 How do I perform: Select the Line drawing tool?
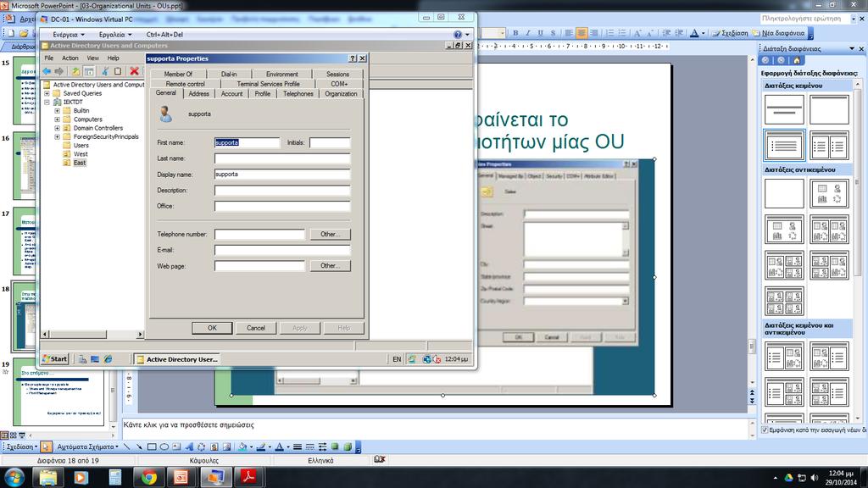pos(127,446)
